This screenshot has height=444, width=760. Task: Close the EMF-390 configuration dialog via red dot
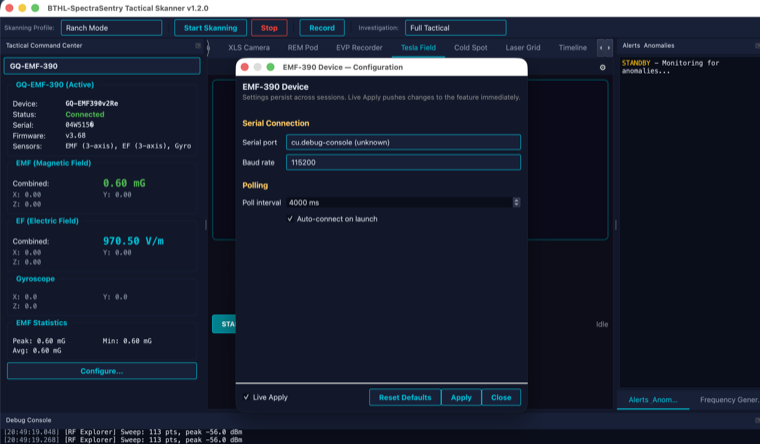(x=245, y=67)
